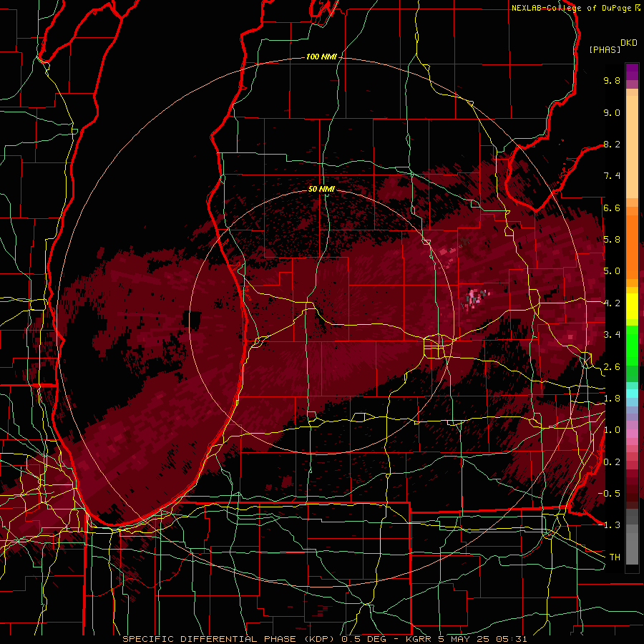This screenshot has height=644, width=644.
Task: Pick the yellow segment of the color bar
Action: point(632,306)
